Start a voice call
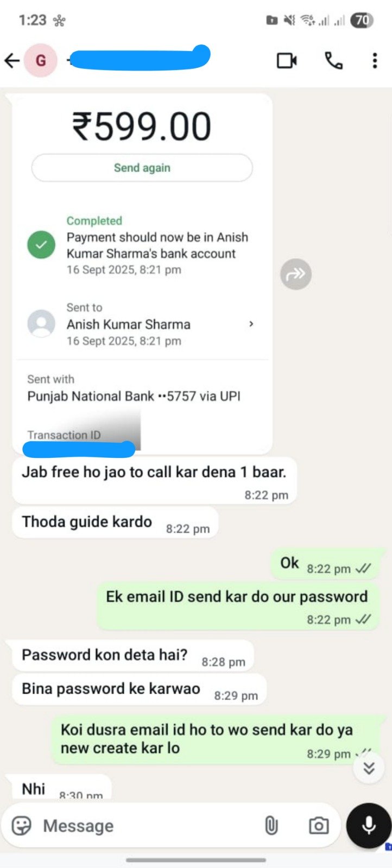 point(333,61)
